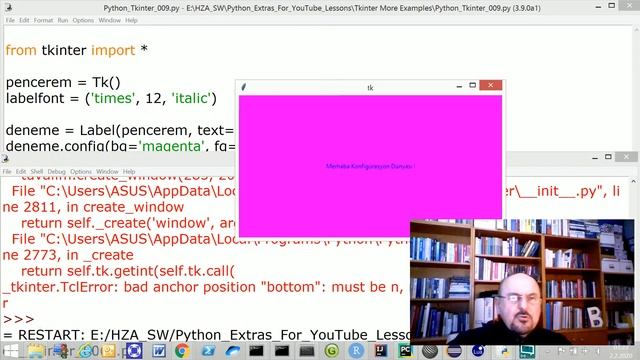Open the Lua application from the taskbar
640x360 pixels.
pos(478,351)
